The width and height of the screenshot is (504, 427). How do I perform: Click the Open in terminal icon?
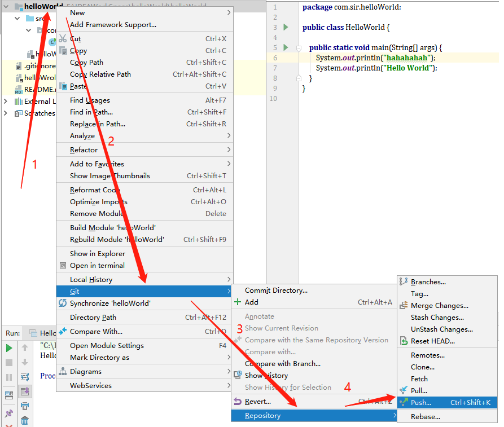(x=63, y=265)
